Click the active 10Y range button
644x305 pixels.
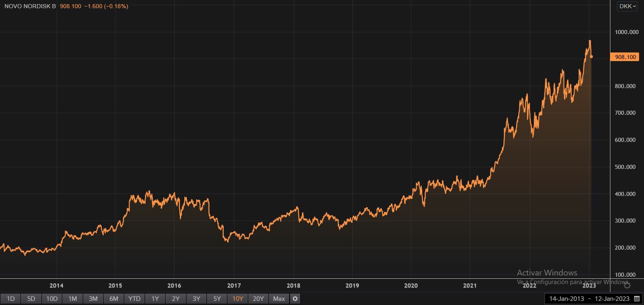pyautogui.click(x=238, y=298)
